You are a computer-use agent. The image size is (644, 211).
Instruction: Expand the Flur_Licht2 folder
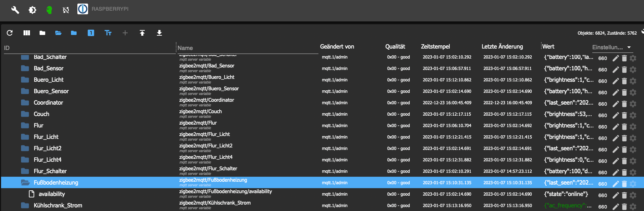click(x=25, y=148)
